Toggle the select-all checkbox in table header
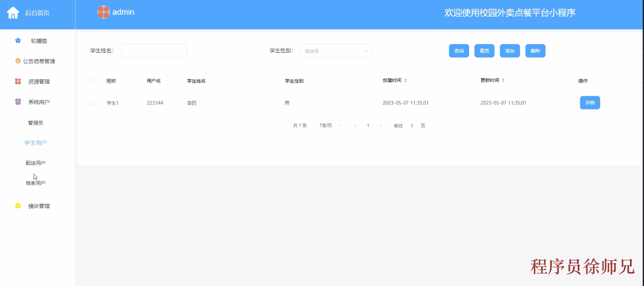 (x=91, y=81)
